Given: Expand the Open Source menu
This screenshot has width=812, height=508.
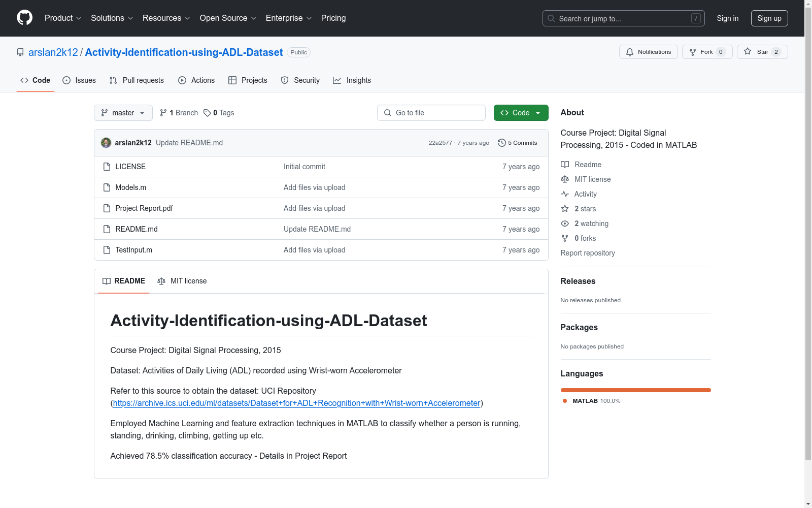Looking at the screenshot, I should 228,18.
